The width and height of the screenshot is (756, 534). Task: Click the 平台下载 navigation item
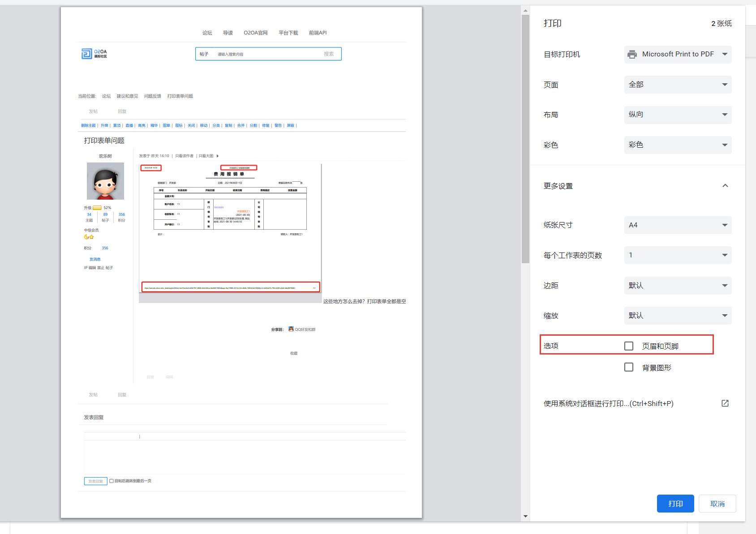pyautogui.click(x=288, y=33)
